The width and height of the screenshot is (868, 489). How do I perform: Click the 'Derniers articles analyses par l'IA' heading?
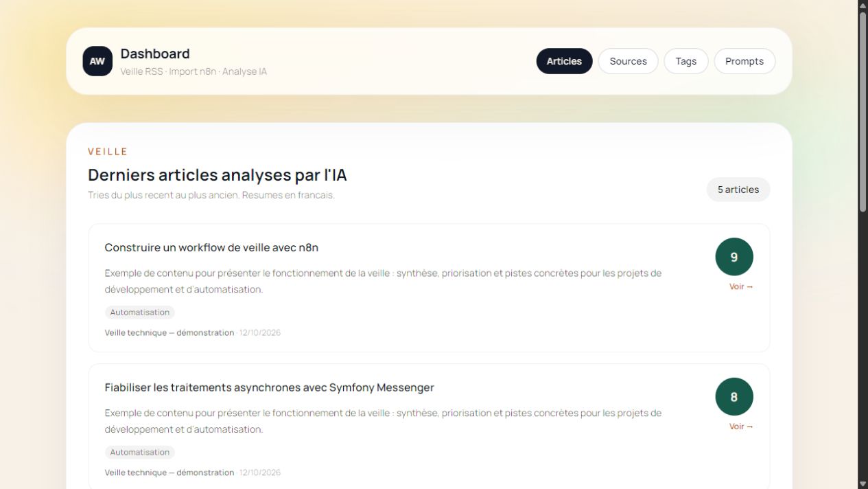tap(218, 175)
